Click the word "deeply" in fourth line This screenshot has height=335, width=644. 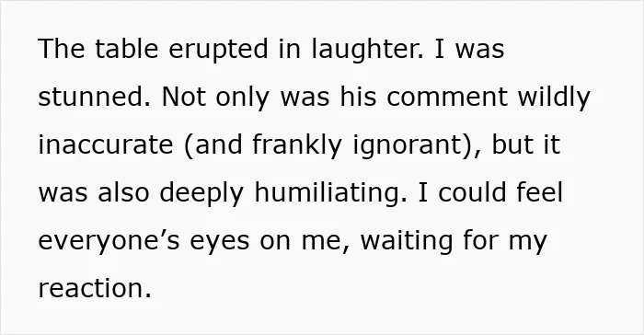[201, 193]
